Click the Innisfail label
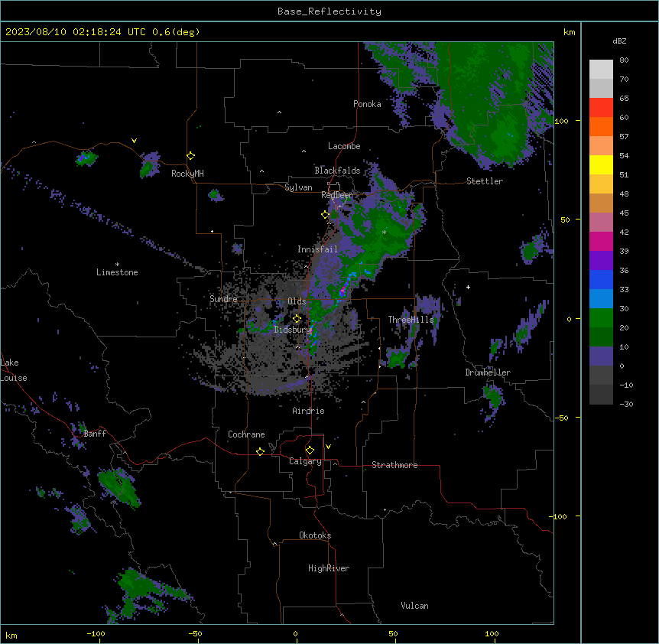 (x=317, y=249)
